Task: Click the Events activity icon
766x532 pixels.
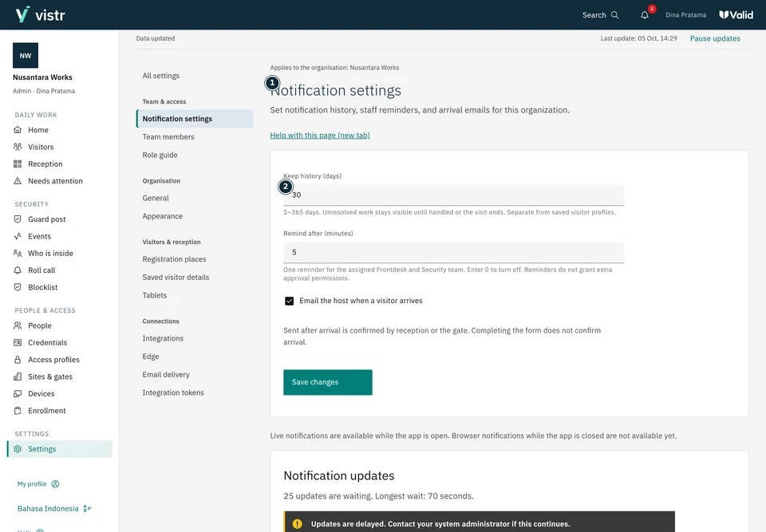Action: (18, 236)
